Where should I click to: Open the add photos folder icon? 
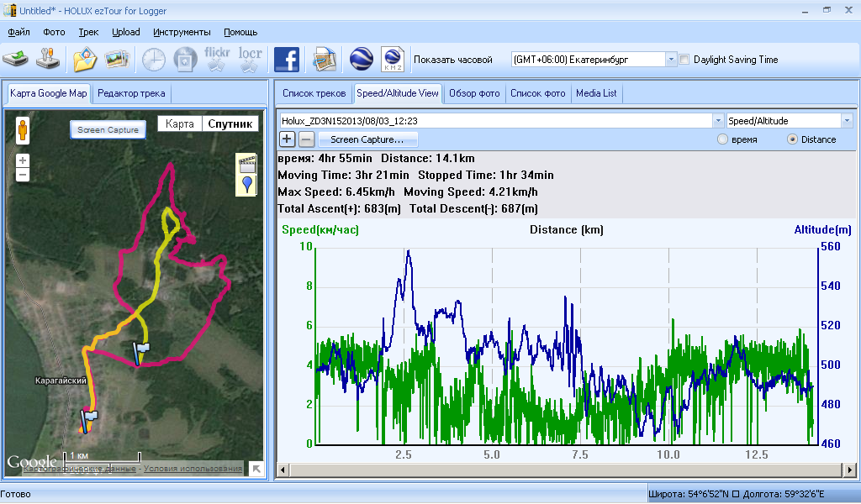(85, 60)
